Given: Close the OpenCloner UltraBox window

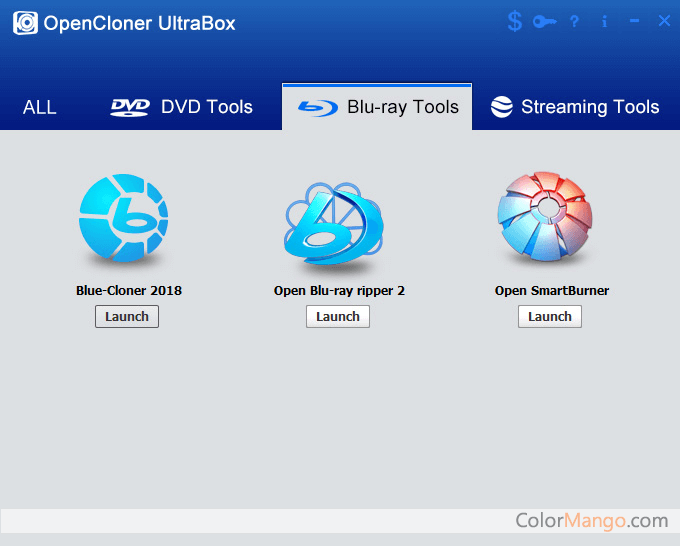Looking at the screenshot, I should point(664,21).
